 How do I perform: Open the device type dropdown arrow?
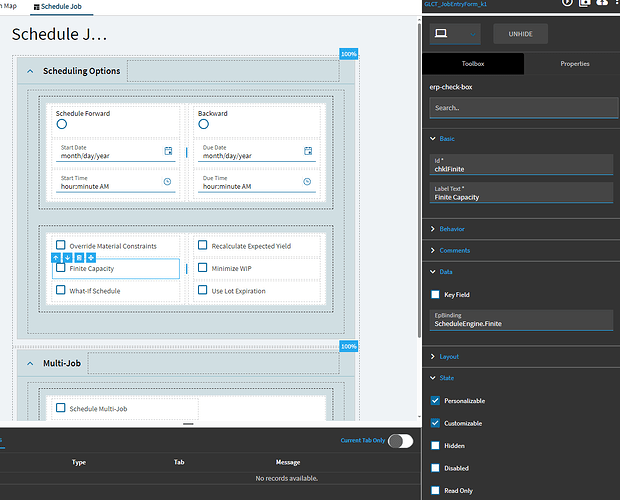tap(473, 34)
